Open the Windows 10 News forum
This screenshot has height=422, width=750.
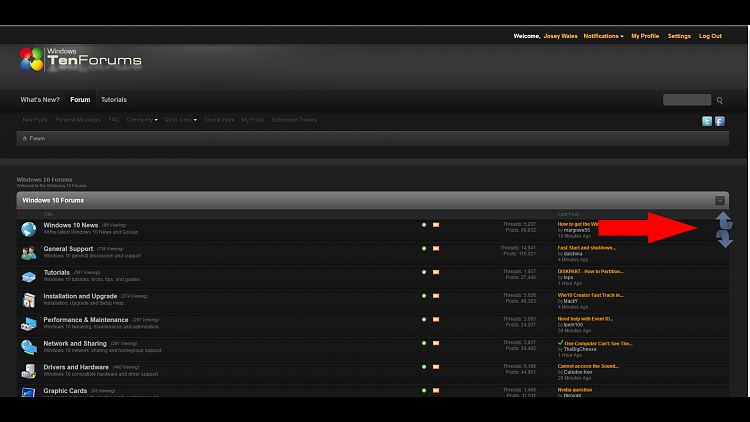[71, 225]
